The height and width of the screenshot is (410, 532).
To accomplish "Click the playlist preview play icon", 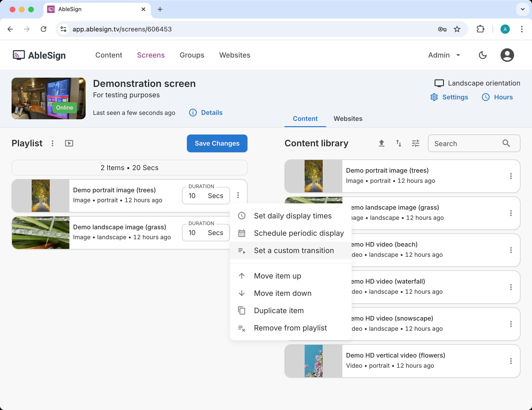I will coord(69,143).
